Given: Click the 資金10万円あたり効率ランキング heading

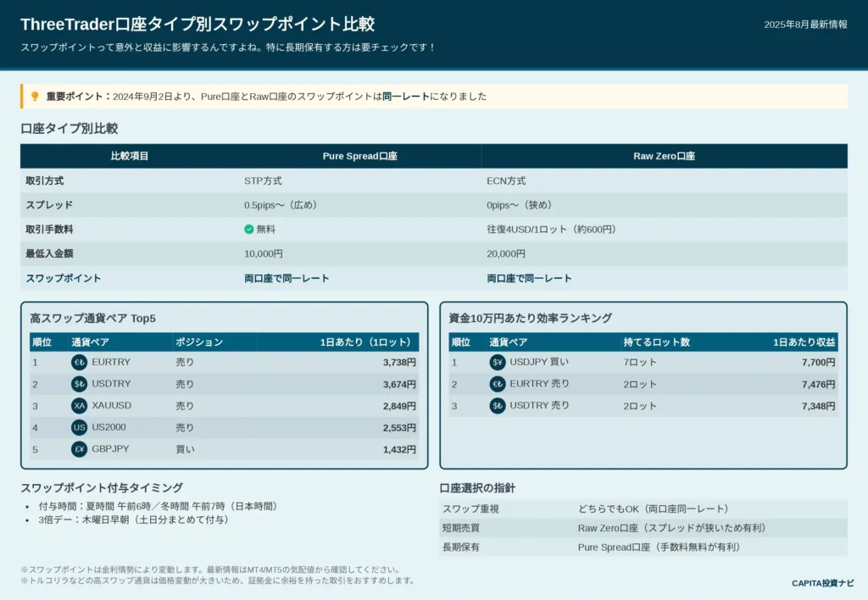Looking at the screenshot, I should click(x=531, y=319).
